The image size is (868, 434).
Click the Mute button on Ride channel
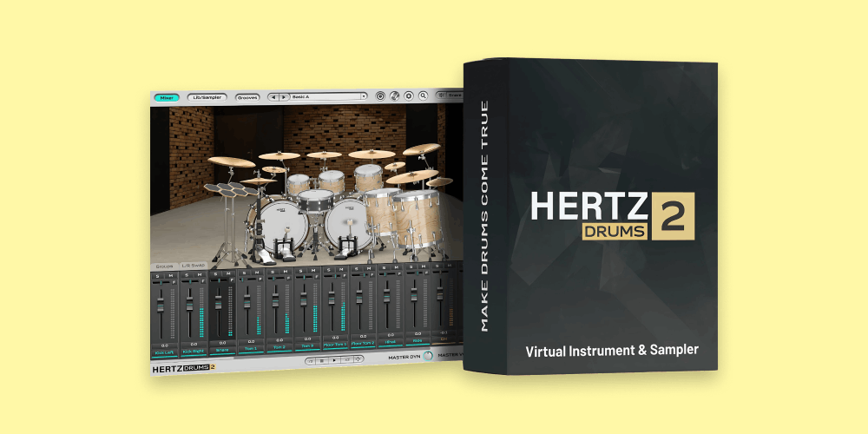[x=424, y=266]
